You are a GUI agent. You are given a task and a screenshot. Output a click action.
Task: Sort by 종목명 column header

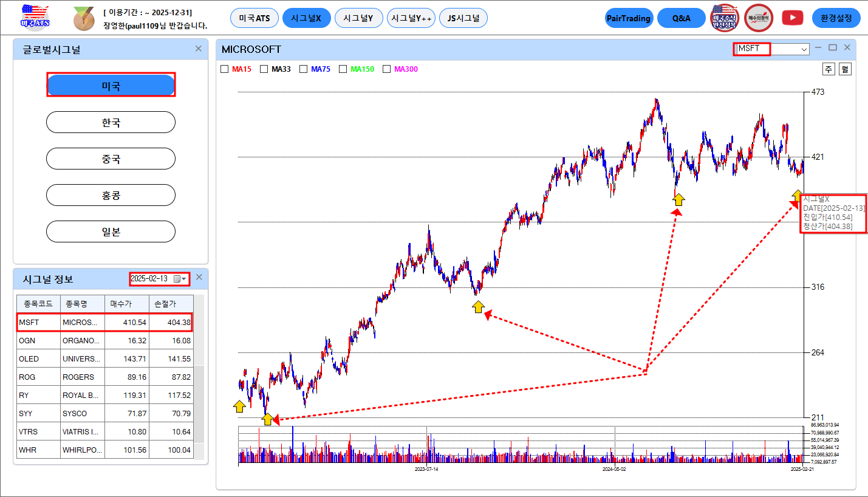coord(82,304)
